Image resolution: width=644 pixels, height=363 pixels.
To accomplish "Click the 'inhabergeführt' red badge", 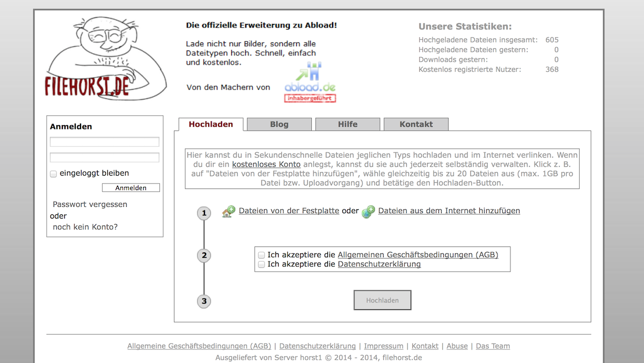I will [310, 98].
